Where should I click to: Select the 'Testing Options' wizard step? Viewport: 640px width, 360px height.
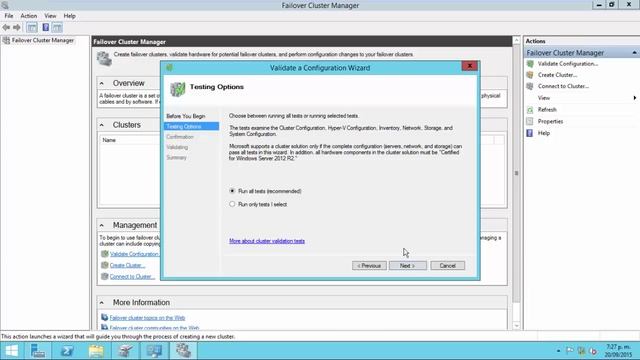click(191, 127)
